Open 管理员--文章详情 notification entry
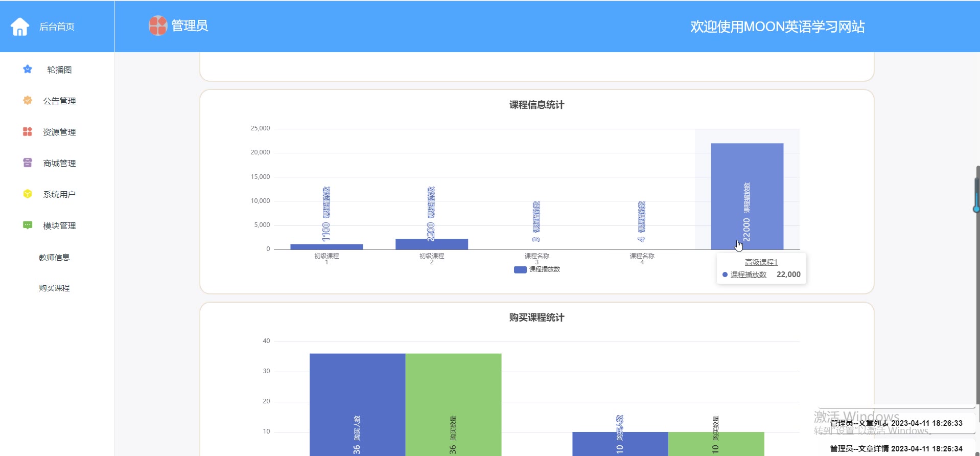This screenshot has height=456, width=980. [896, 449]
